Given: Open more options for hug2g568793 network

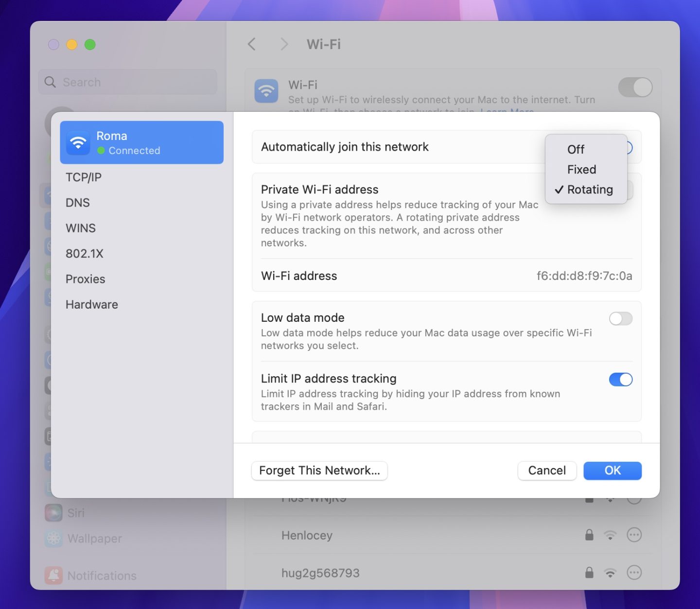Looking at the screenshot, I should (634, 573).
